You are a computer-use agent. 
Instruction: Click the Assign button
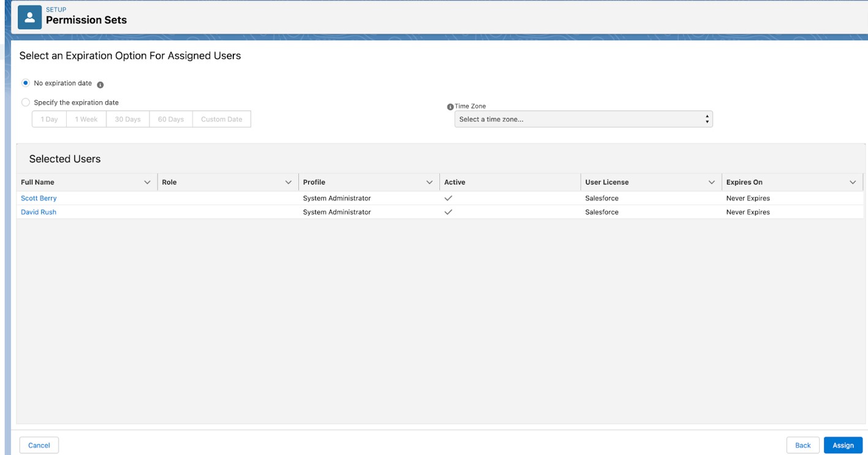point(843,445)
